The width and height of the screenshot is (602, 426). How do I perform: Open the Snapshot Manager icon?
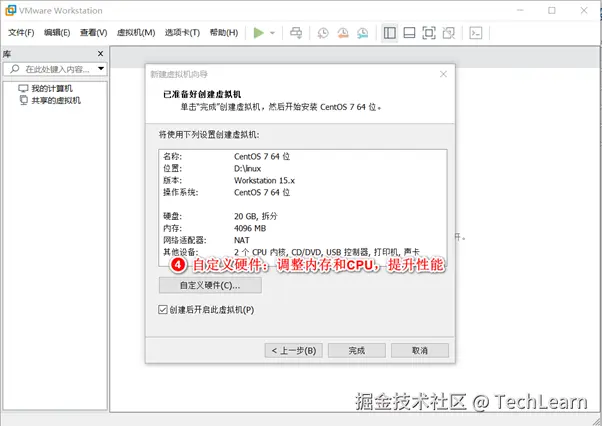pos(362,33)
